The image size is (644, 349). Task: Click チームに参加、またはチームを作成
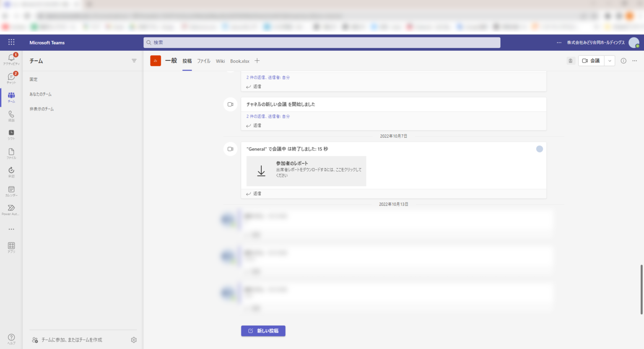click(x=67, y=340)
